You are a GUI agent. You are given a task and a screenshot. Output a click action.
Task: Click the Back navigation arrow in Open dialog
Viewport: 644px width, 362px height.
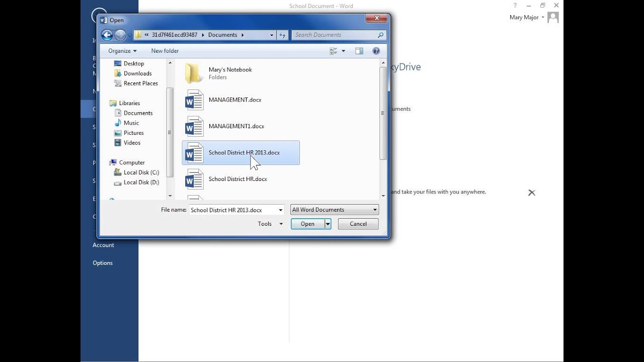(x=107, y=35)
